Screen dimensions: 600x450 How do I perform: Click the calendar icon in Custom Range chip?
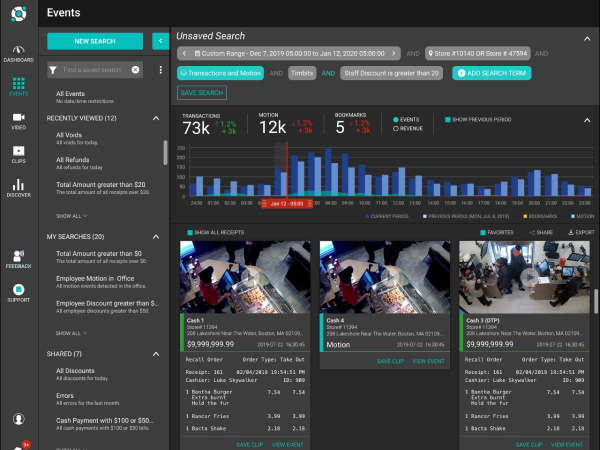(x=197, y=54)
